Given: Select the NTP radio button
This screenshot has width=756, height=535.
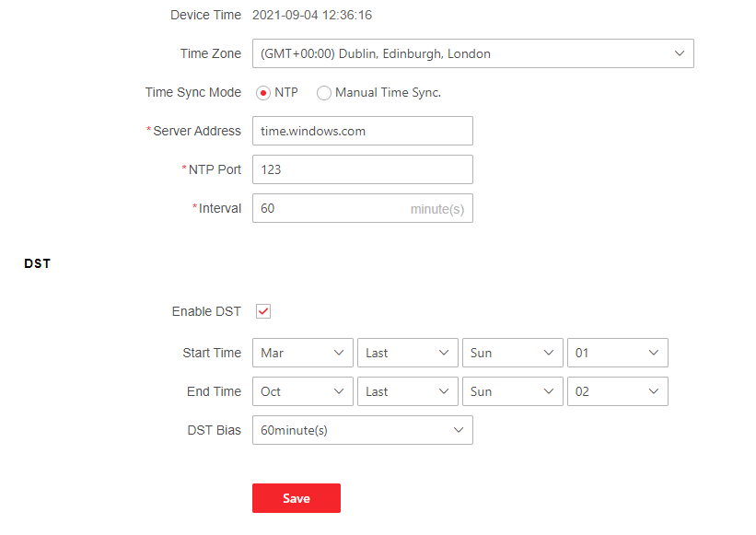Looking at the screenshot, I should click(263, 93).
